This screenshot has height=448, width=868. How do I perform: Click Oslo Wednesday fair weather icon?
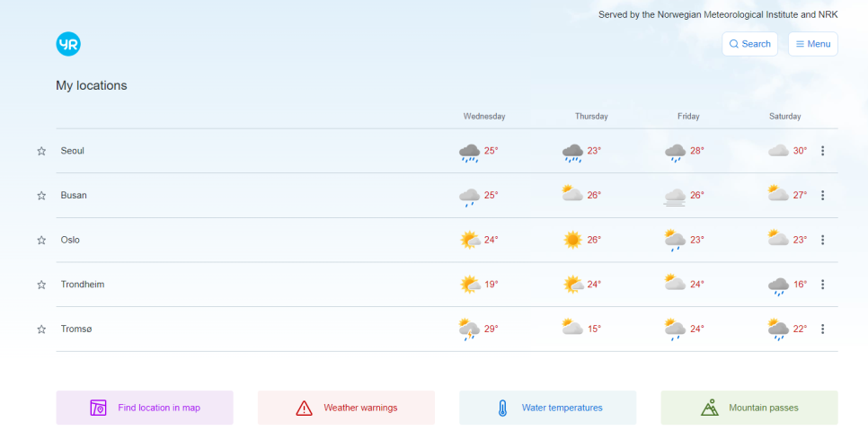(x=469, y=240)
